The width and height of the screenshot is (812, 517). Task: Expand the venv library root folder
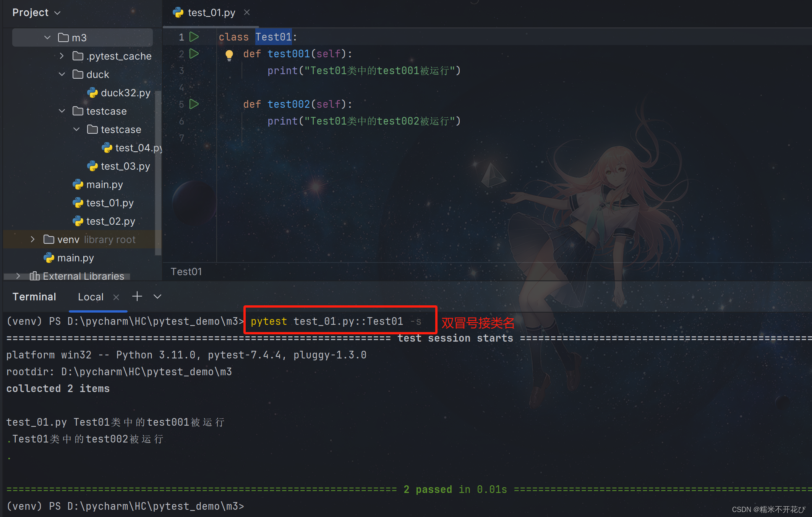(x=33, y=240)
